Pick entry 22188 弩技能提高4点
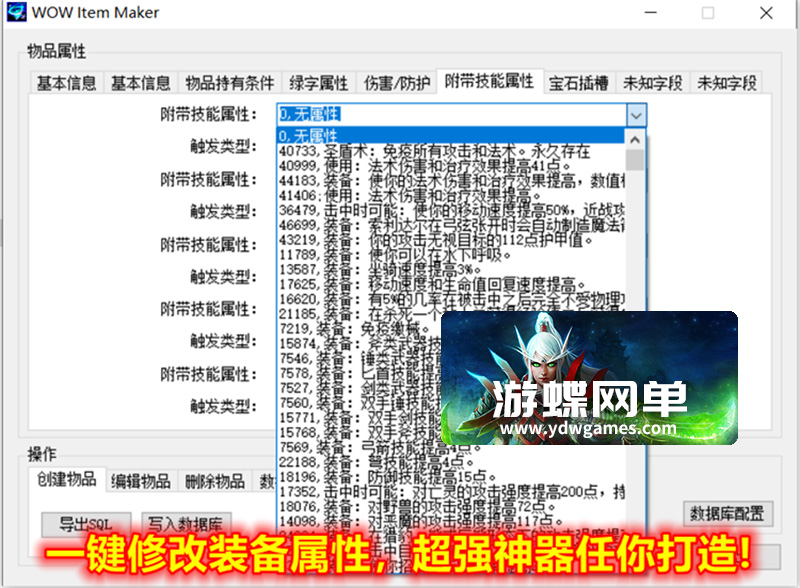The image size is (800, 588). tap(451, 462)
